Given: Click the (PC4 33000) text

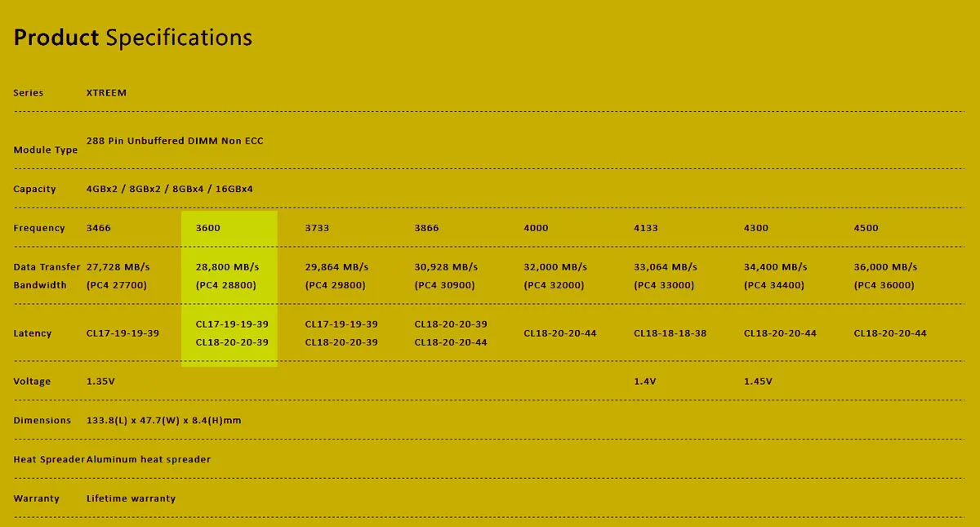Looking at the screenshot, I should coord(664,286).
